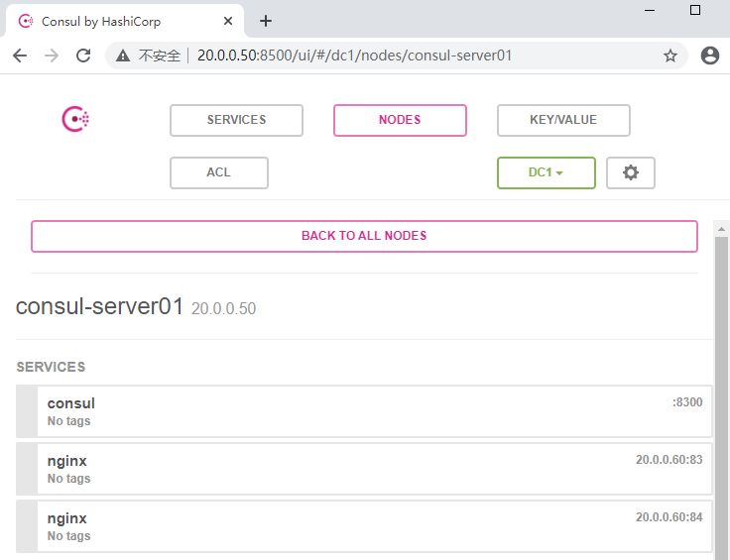
Task: Minimize the browser window
Action: coord(650,10)
